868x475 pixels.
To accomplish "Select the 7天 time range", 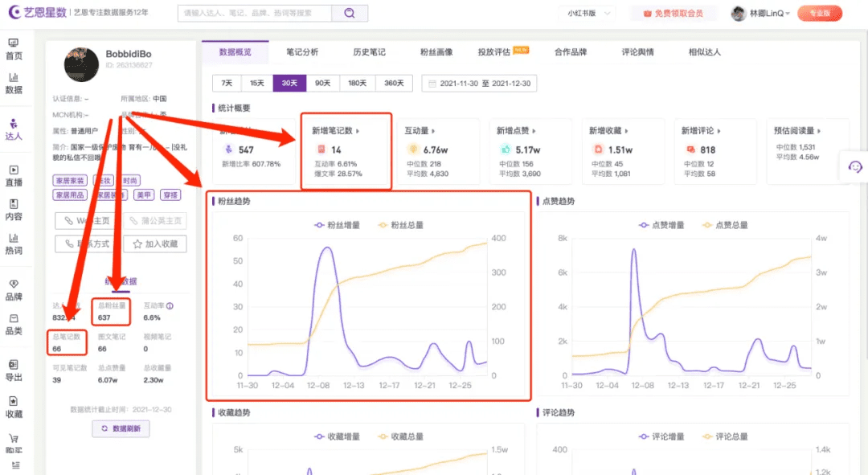I will (227, 83).
